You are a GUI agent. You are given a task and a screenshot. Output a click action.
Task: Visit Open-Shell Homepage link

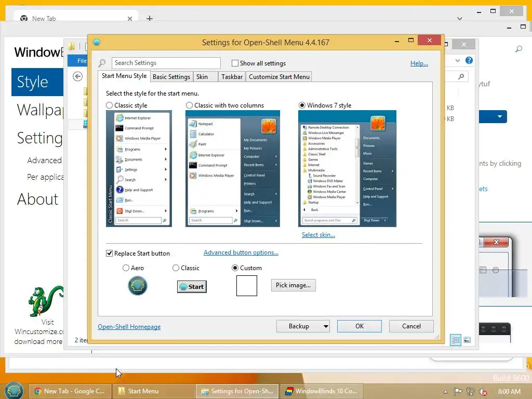click(x=129, y=327)
